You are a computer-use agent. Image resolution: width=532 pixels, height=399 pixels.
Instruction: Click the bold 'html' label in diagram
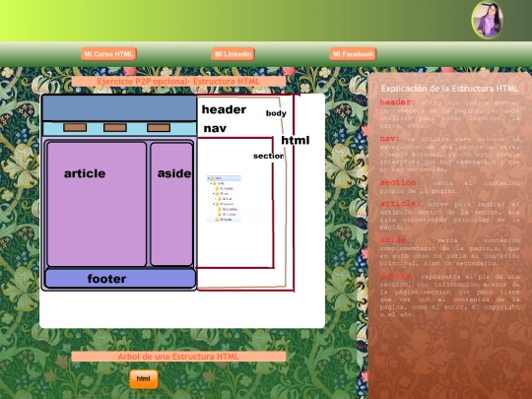coord(296,140)
